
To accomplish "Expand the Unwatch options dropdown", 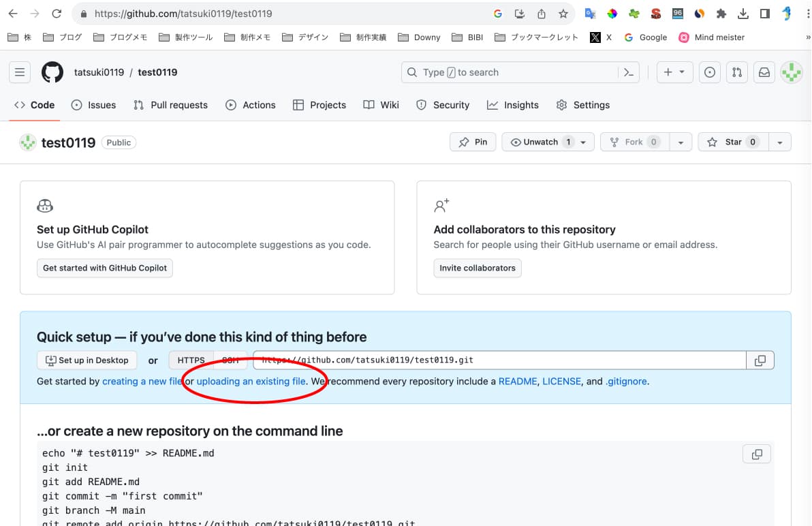I will pyautogui.click(x=583, y=142).
